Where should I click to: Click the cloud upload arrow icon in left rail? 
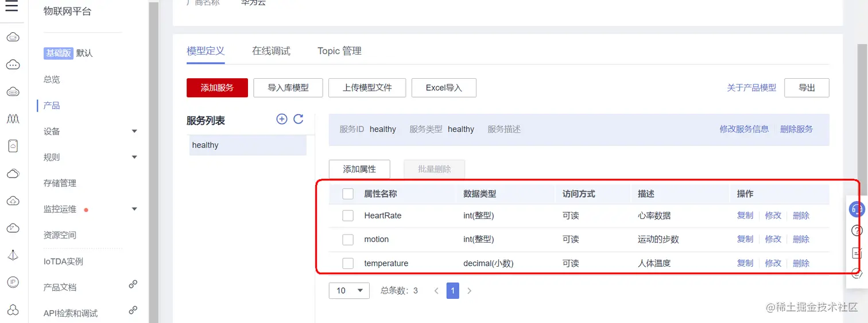point(13,201)
